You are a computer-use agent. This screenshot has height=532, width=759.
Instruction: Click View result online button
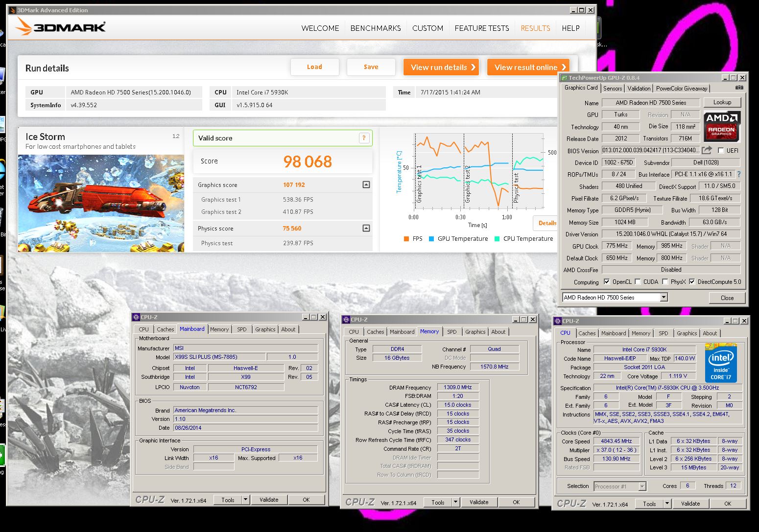[x=528, y=67]
